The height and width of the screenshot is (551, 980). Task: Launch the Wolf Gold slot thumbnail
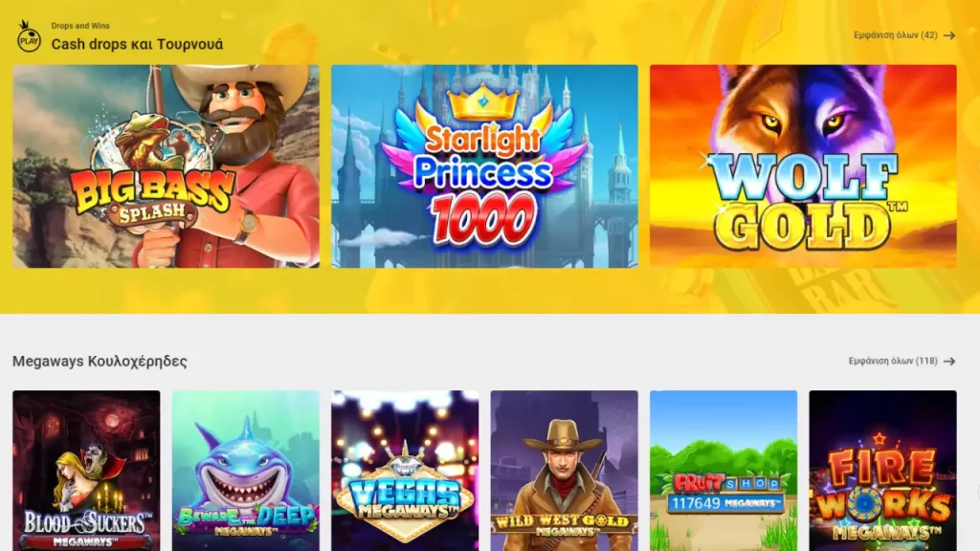(803, 166)
